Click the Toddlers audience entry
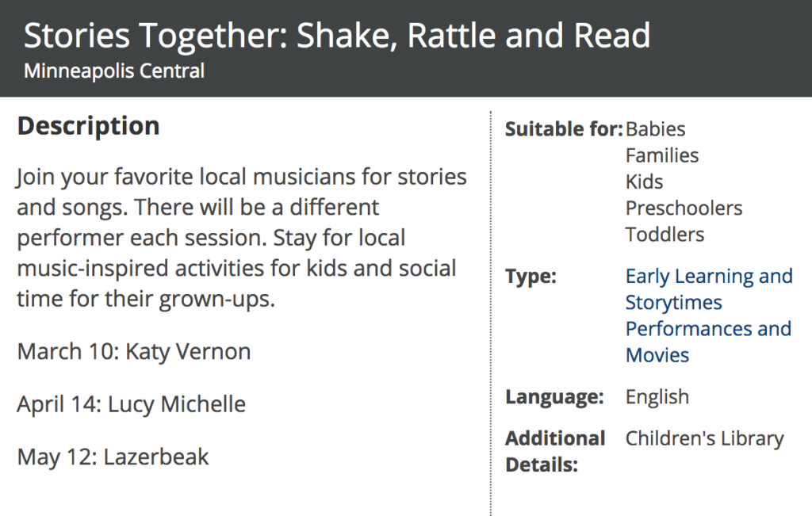Image resolution: width=812 pixels, height=516 pixels. [665, 235]
